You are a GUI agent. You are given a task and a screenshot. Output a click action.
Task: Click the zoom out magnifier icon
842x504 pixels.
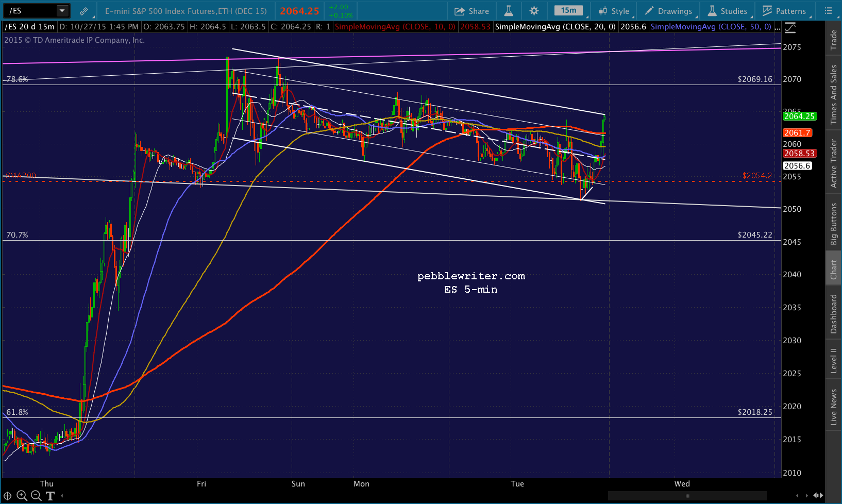[36, 496]
